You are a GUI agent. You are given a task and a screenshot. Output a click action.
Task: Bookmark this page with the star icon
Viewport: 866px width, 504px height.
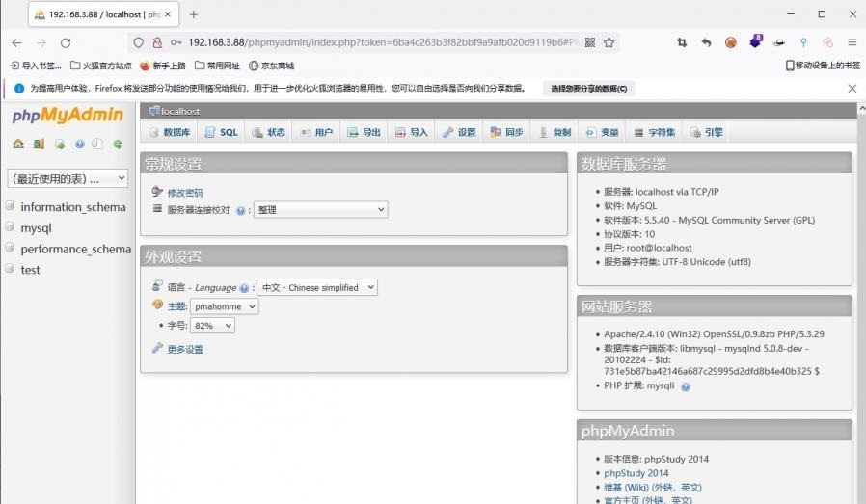click(609, 42)
